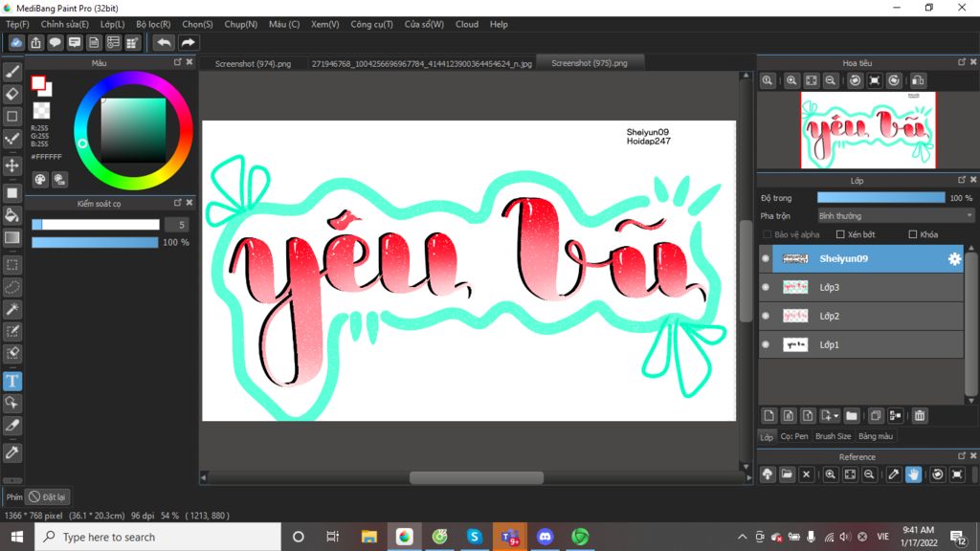The width and height of the screenshot is (980, 551).
Task: Select the Brush tool in left toolbar
Action: coord(11,73)
